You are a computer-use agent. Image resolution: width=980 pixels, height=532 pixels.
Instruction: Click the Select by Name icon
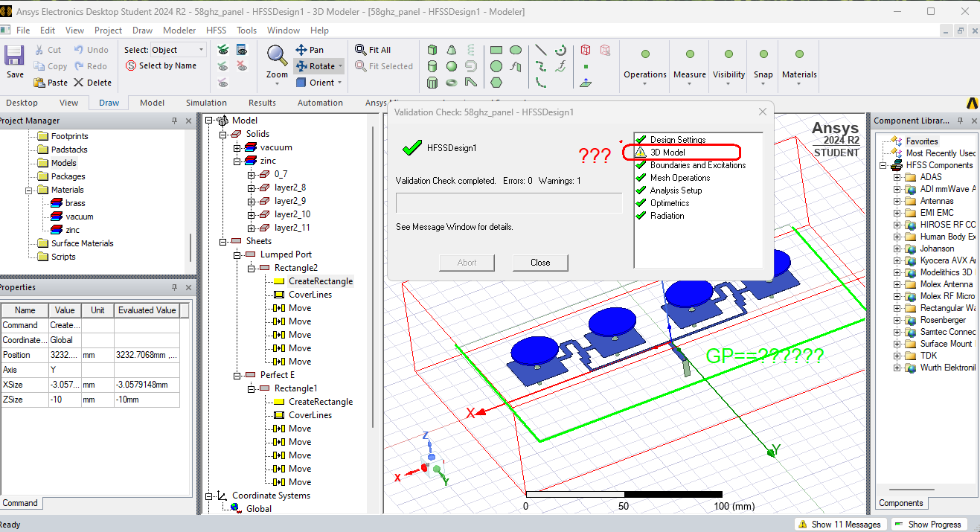pos(161,65)
